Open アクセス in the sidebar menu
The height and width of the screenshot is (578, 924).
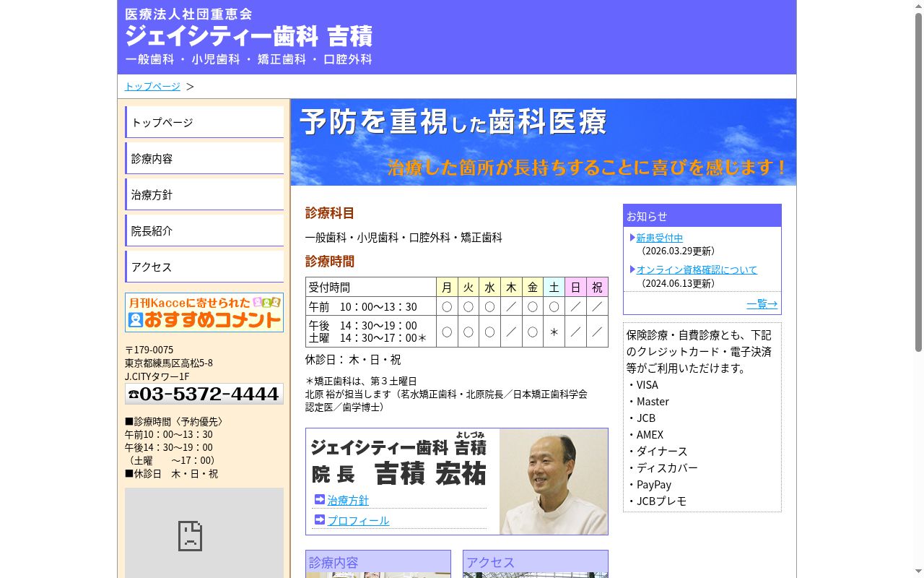(x=204, y=267)
